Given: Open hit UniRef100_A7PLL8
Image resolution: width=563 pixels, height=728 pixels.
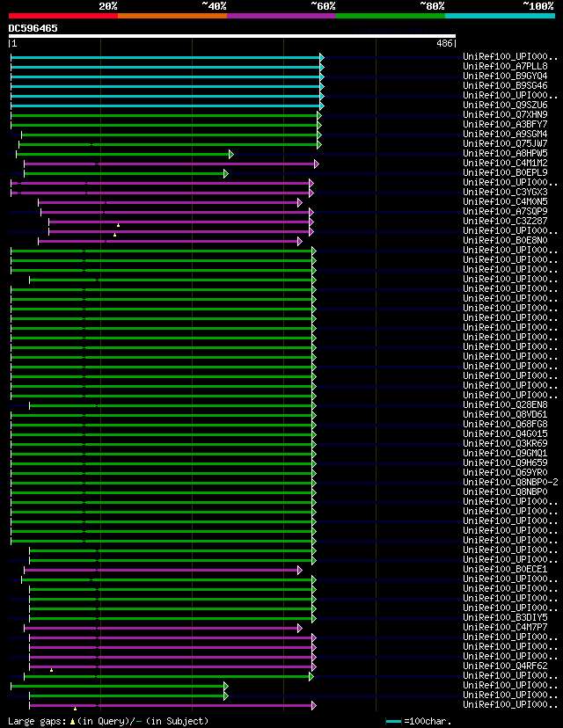Looking at the screenshot, I should coord(505,67).
